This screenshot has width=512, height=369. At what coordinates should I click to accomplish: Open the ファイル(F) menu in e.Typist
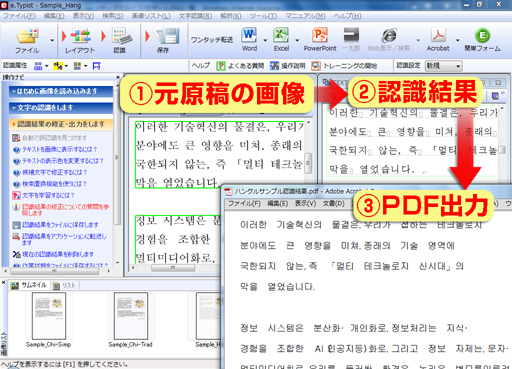pos(19,16)
